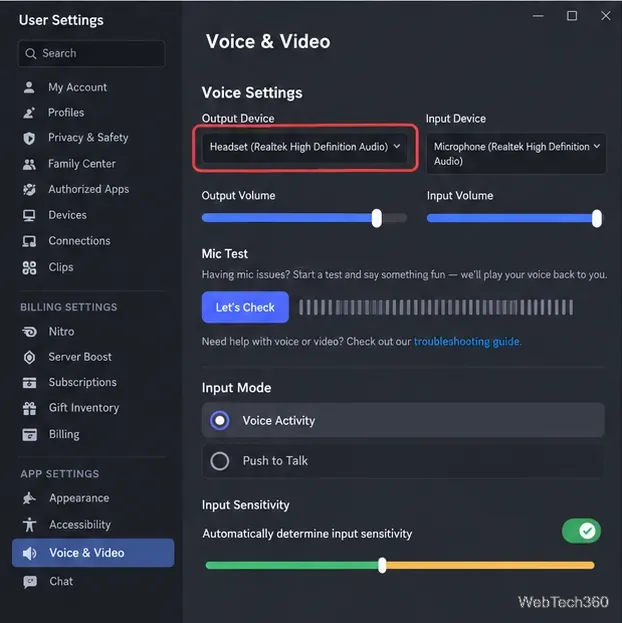Click the Connections icon
The image size is (622, 623).
[29, 241]
